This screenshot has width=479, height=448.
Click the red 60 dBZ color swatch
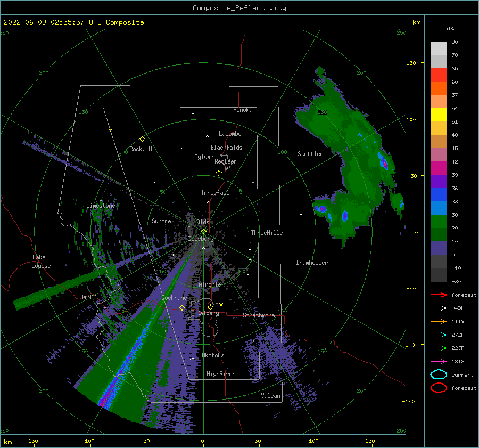tap(439, 75)
